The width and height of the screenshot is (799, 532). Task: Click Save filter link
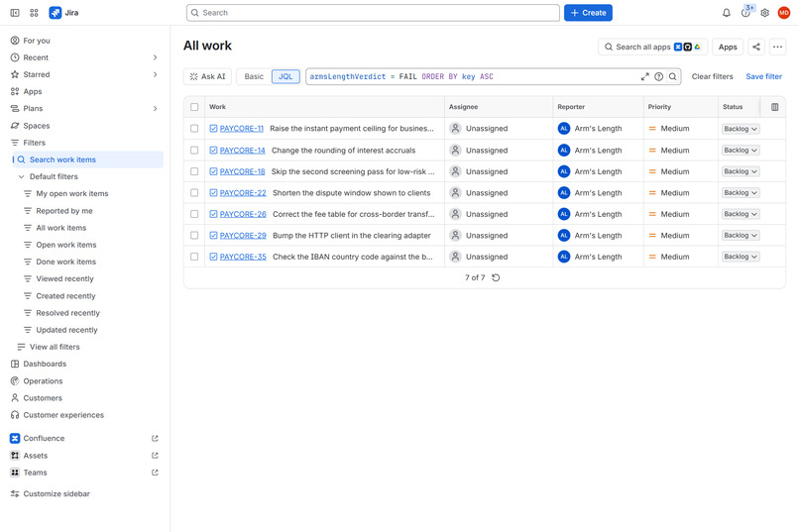(x=763, y=76)
